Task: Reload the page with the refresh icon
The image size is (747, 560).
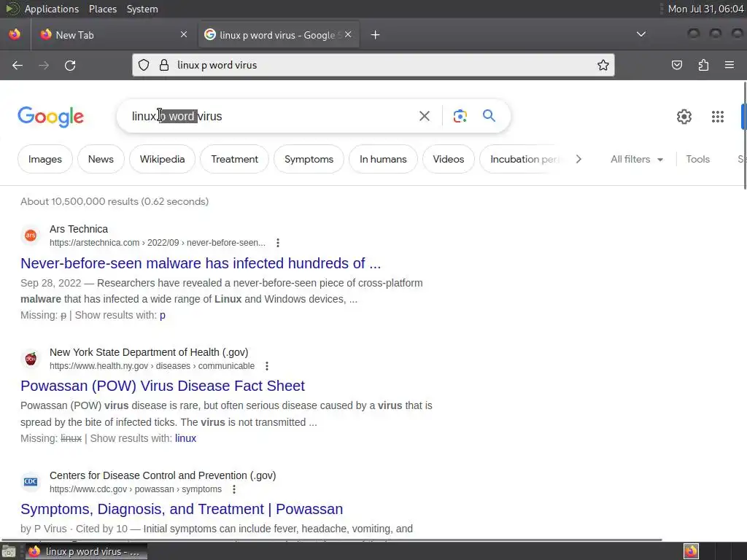Action: coord(70,65)
